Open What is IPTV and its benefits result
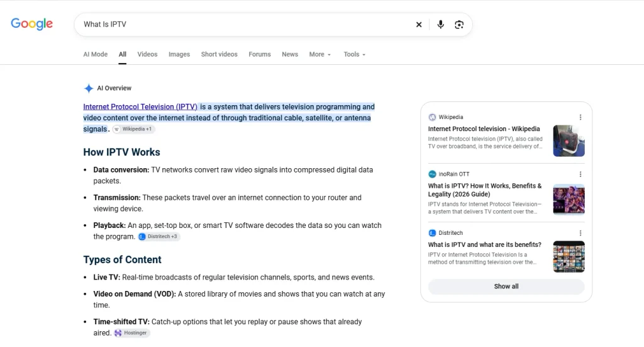Image resolution: width=644 pixels, height=347 pixels. (485, 244)
